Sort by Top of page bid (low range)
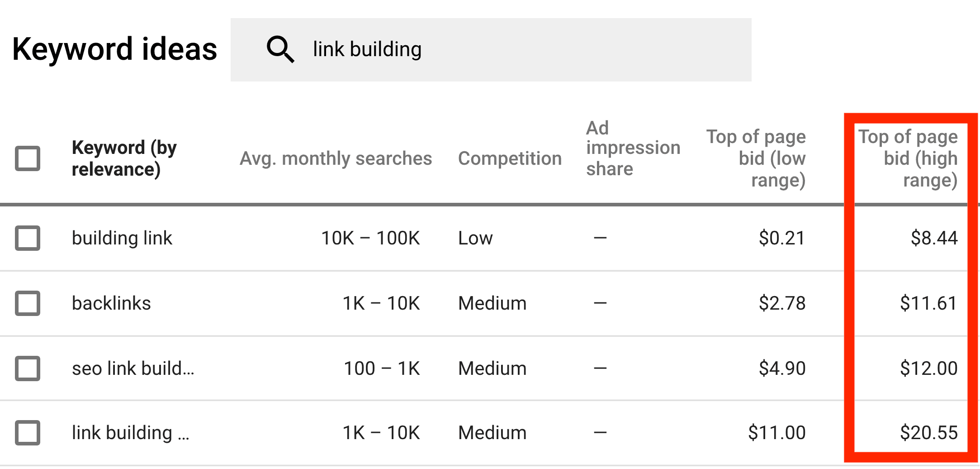This screenshot has height=469, width=980. point(756,158)
